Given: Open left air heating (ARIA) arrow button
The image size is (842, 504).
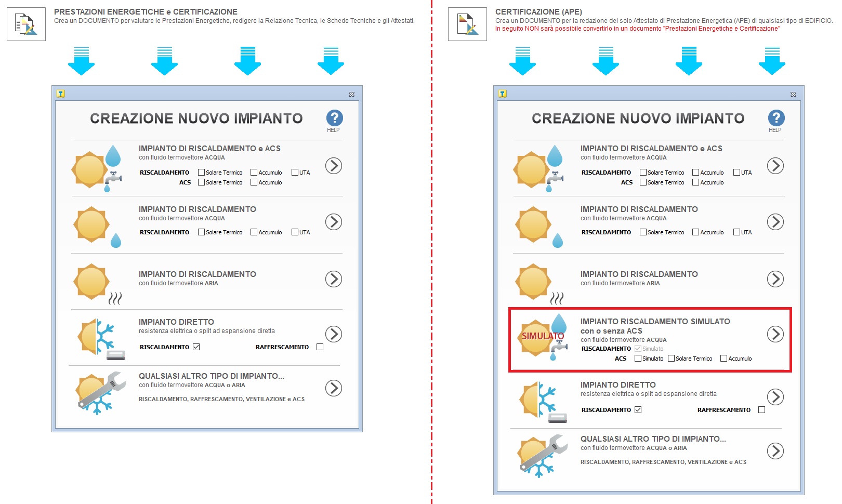Looking at the screenshot, I should (x=333, y=279).
